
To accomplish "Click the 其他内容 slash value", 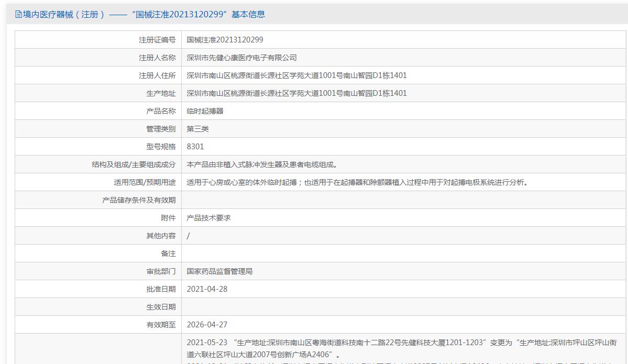I will tap(188, 236).
